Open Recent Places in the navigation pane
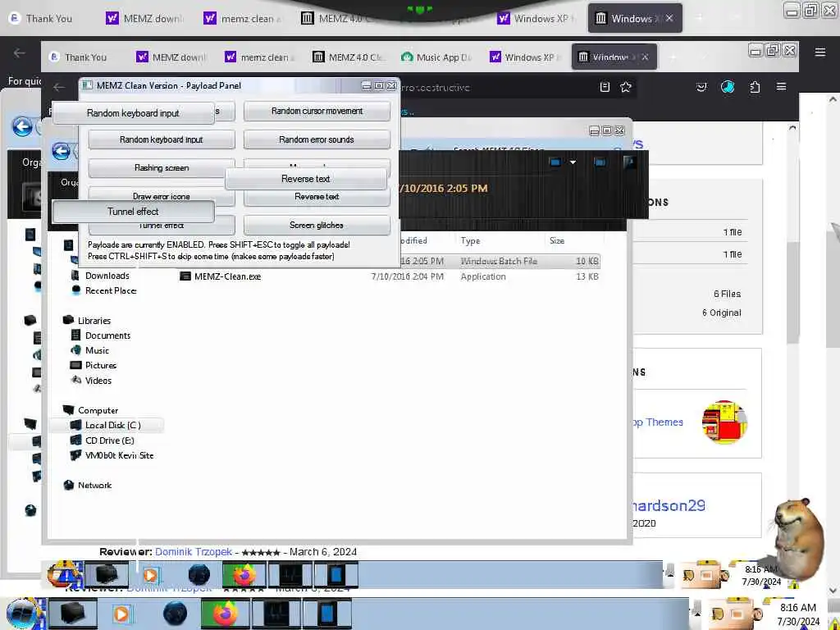Screen dimensions: 840x630 tap(111, 291)
